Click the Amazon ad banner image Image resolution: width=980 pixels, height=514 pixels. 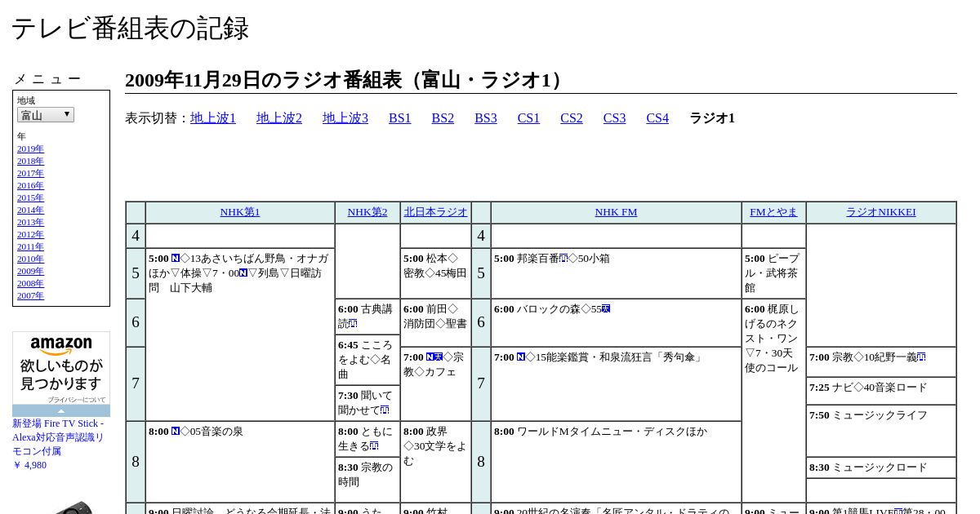click(x=61, y=369)
